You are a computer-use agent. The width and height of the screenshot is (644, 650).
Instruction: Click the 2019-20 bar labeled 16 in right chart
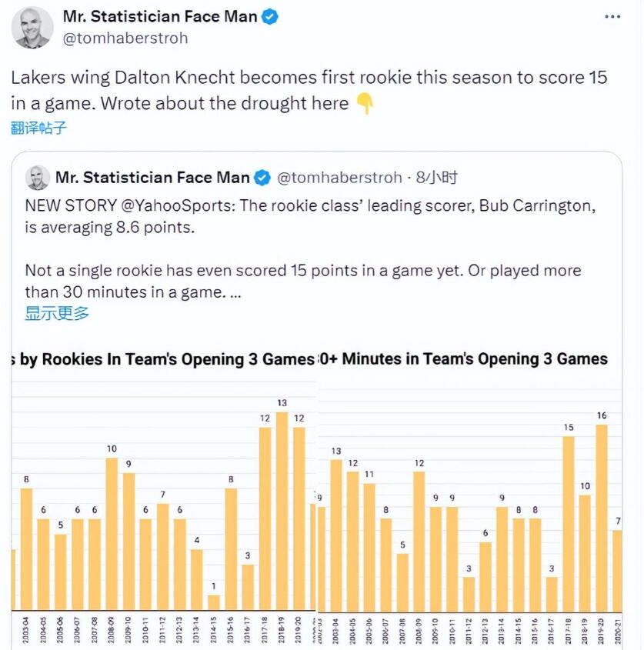[x=602, y=517]
